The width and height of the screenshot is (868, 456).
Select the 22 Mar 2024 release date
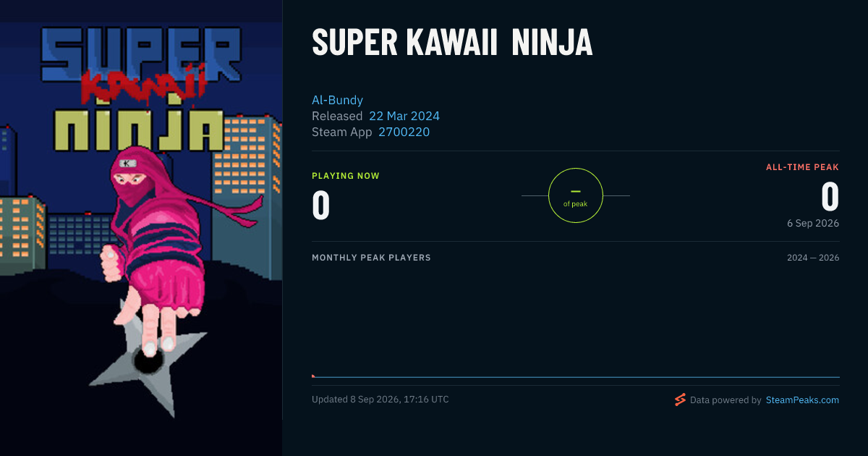click(x=404, y=116)
